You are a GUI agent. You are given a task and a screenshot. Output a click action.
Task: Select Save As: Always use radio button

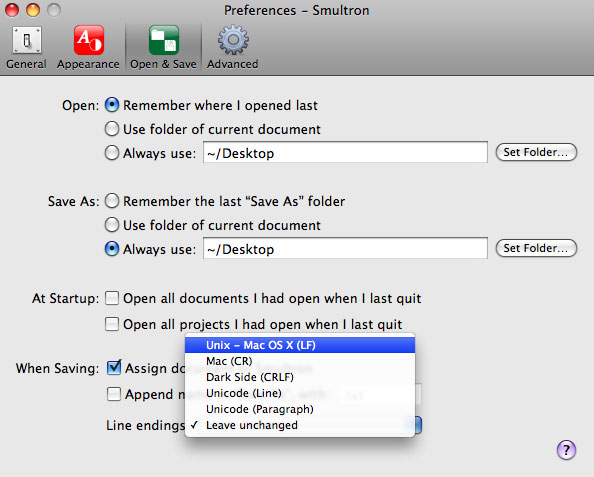point(112,249)
